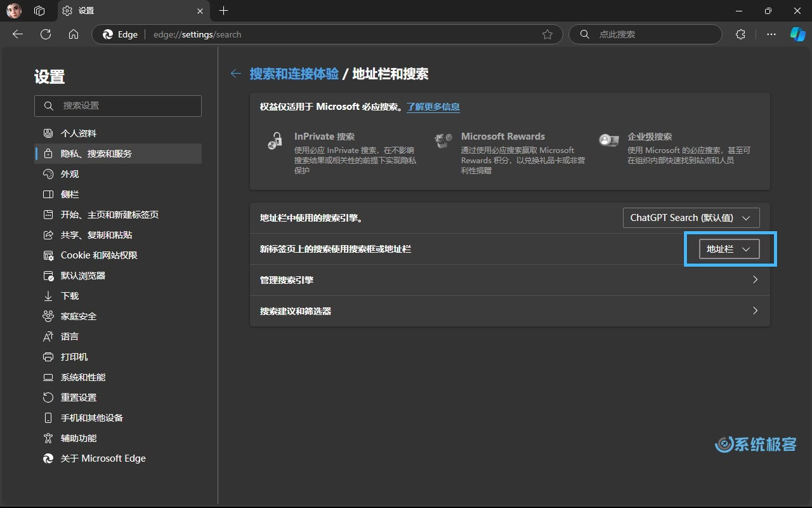Go to browser home page
Screen dimensions: 812x508
click(74, 34)
